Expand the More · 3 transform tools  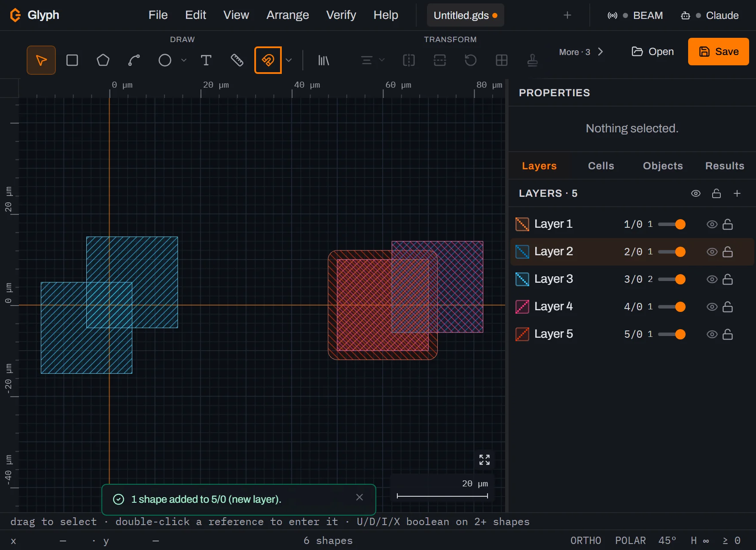coord(581,52)
